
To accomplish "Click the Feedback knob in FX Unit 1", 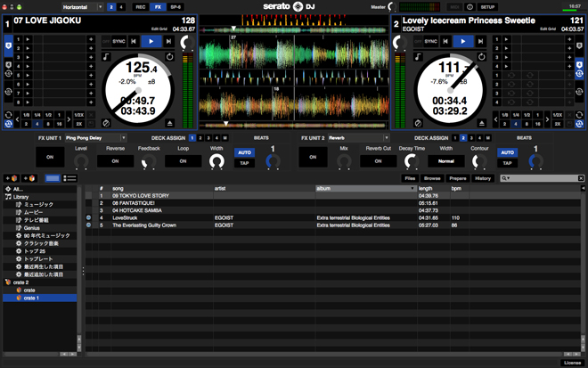I will tap(149, 162).
